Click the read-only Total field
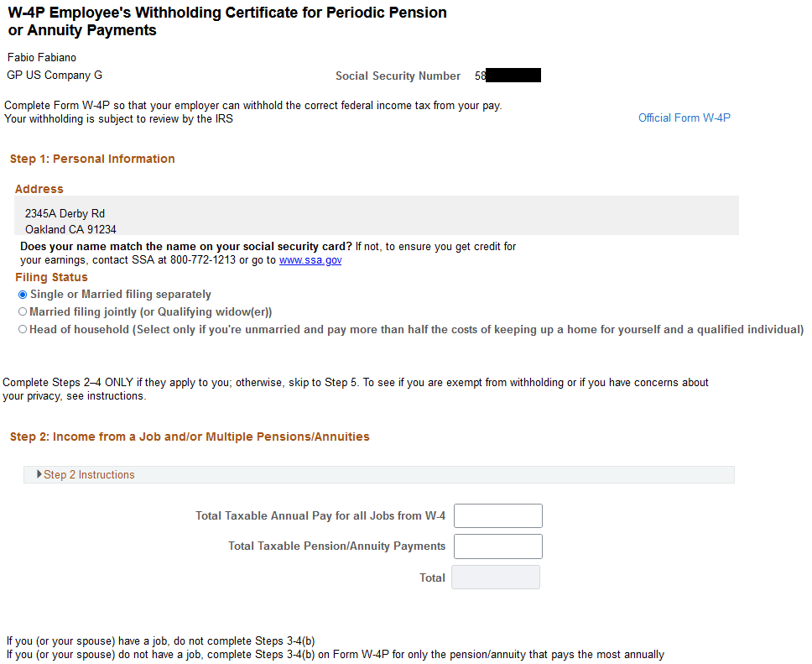This screenshot has width=812, height=664. (495, 577)
